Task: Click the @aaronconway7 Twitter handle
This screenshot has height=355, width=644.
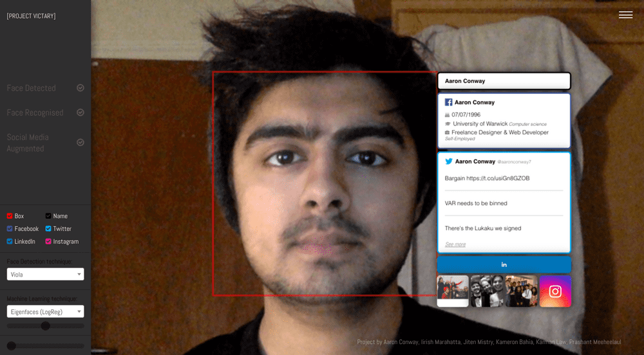Action: (514, 162)
